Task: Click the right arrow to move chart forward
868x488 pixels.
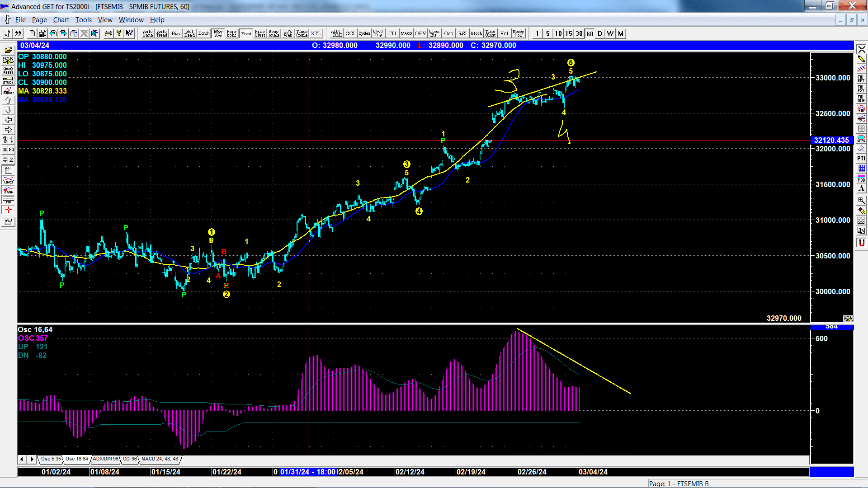Action: (x=8, y=130)
